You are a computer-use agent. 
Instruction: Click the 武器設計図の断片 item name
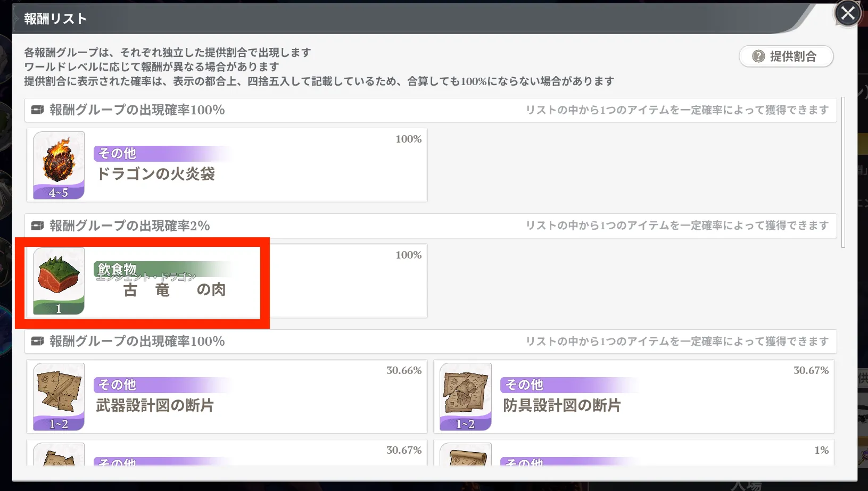(x=155, y=406)
